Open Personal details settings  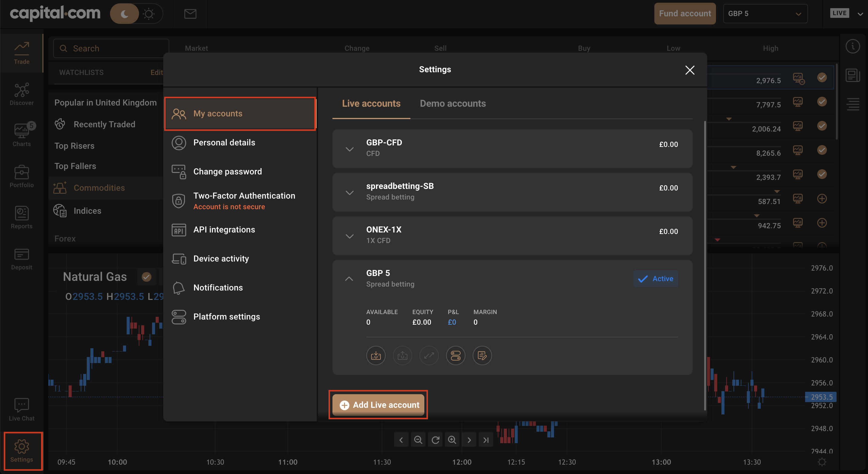click(240, 143)
